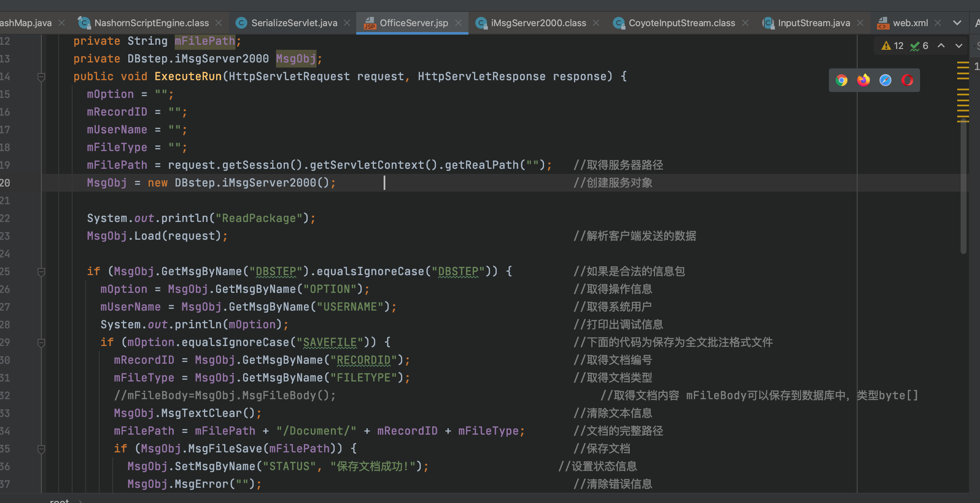Click the typo indicator showing 6

click(920, 46)
